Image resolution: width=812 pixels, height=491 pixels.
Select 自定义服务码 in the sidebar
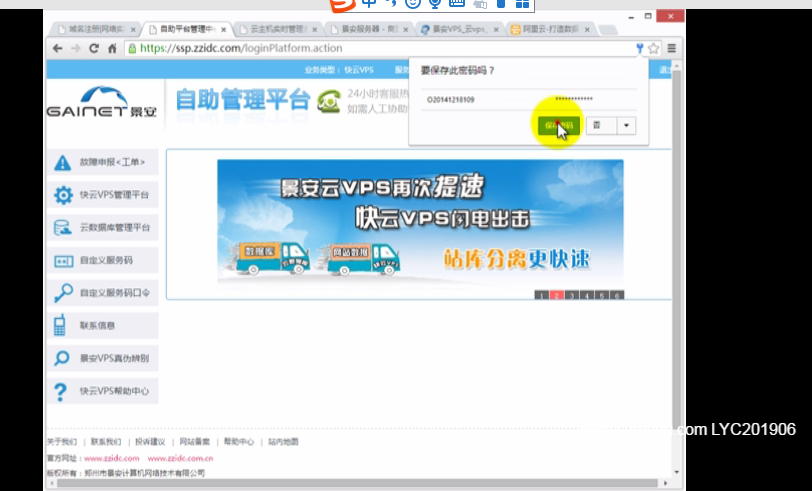pos(103,260)
